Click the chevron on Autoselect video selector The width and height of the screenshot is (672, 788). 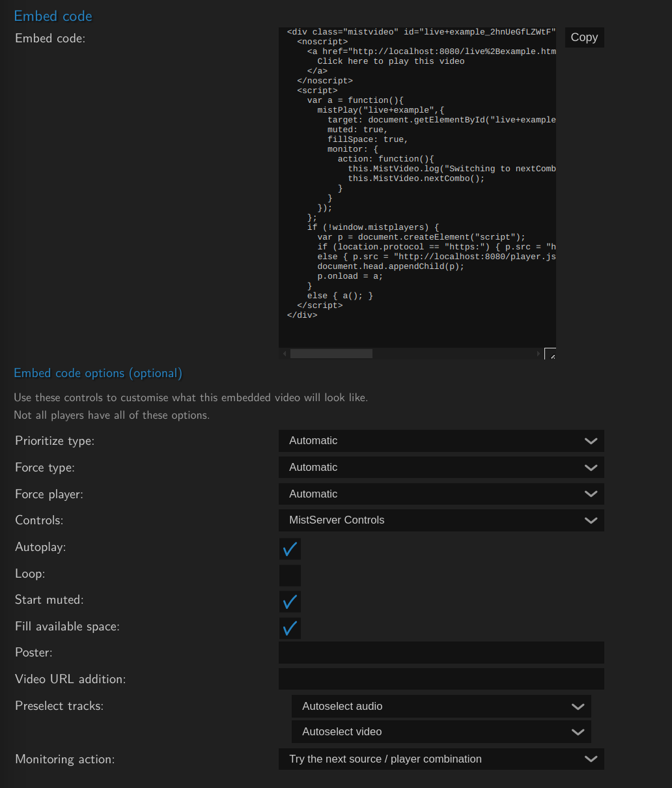[x=578, y=731]
